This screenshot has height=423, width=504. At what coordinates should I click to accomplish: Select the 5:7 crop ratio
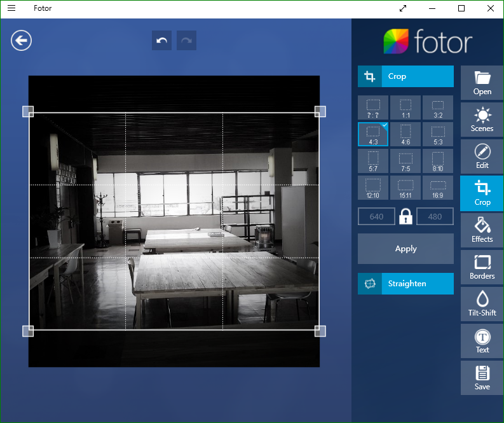click(373, 161)
